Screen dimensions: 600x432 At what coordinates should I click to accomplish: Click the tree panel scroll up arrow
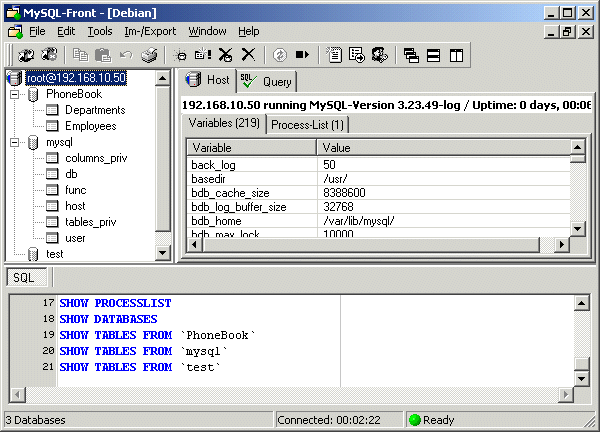(163, 78)
